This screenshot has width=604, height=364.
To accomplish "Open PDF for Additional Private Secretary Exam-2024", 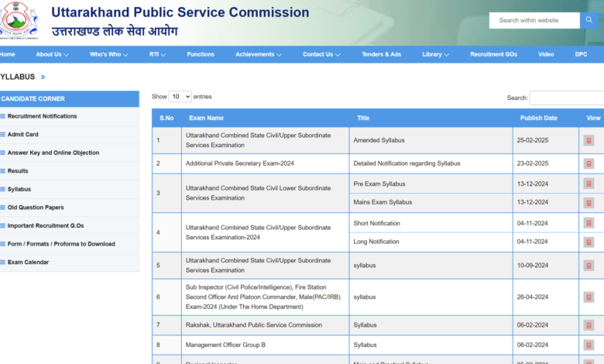I will pyautogui.click(x=589, y=163).
